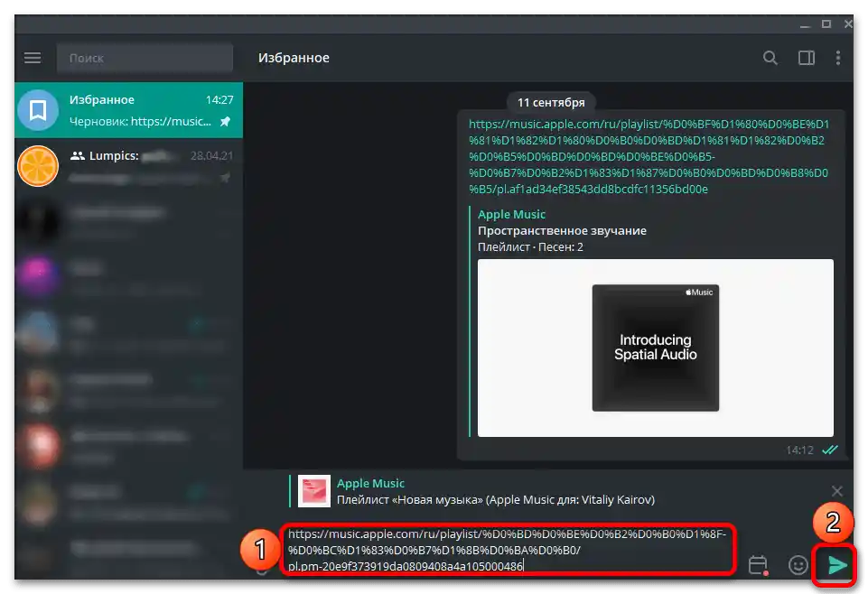Click the Избранное chat header title

click(x=294, y=58)
